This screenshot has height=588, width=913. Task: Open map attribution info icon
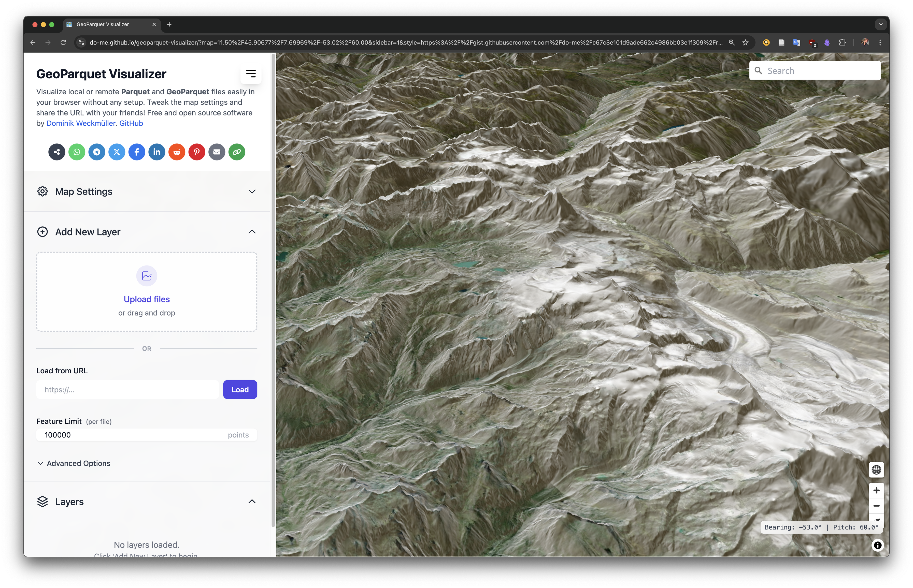[877, 545]
